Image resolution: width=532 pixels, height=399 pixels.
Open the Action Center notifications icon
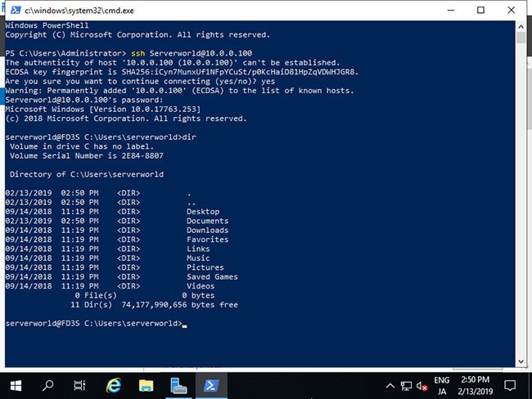510,386
